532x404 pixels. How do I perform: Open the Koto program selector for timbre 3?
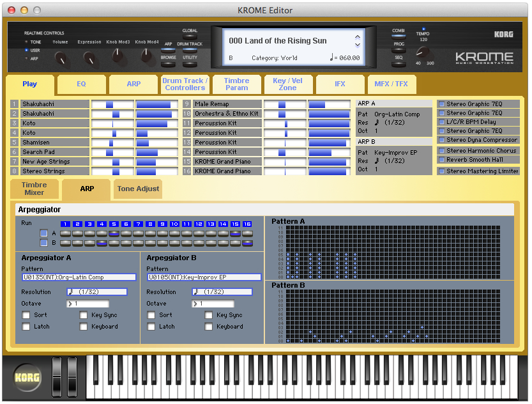pyautogui.click(x=55, y=123)
